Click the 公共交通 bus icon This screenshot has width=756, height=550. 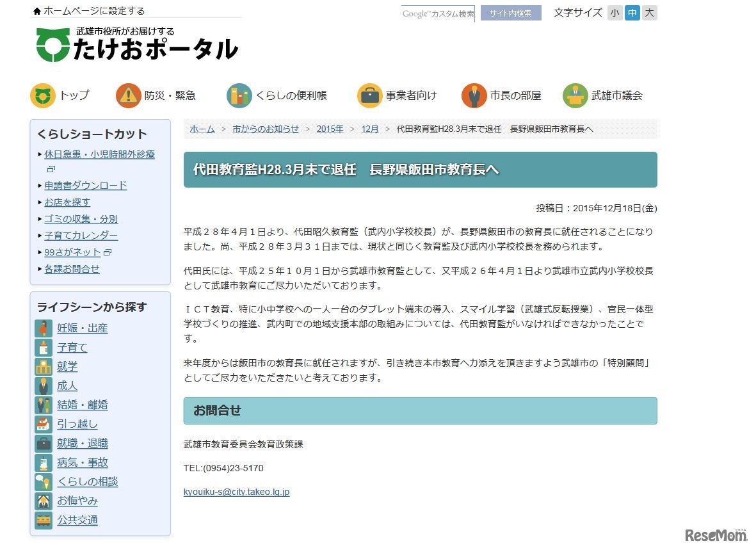(x=43, y=521)
